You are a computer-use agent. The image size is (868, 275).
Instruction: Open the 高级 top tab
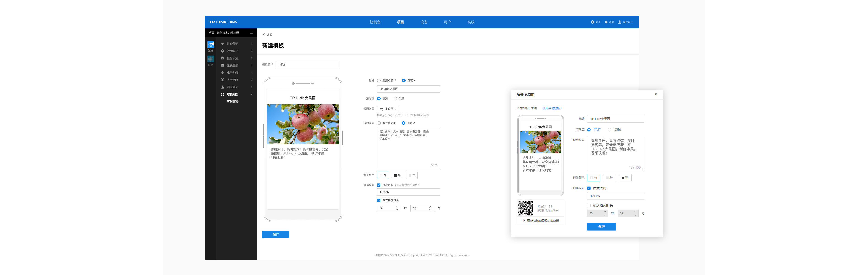coord(471,22)
